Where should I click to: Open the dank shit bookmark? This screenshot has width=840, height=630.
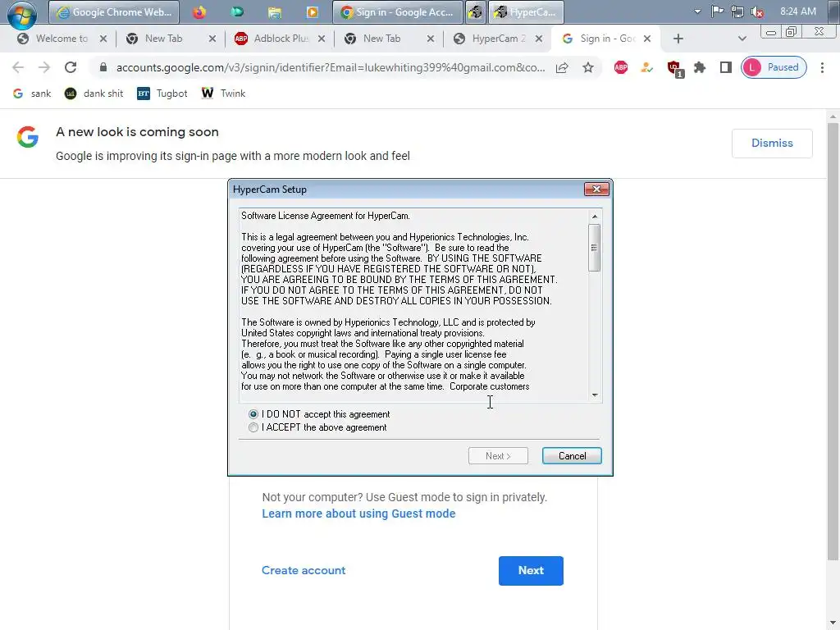point(94,94)
